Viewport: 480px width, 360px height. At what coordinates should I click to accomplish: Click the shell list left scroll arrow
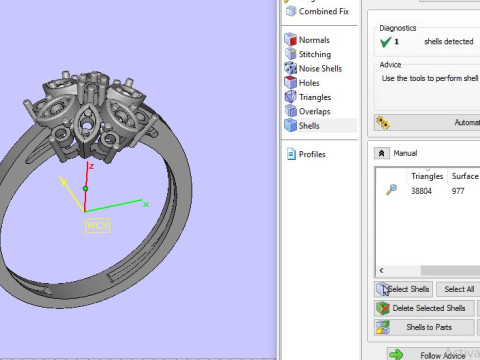pos(381,270)
